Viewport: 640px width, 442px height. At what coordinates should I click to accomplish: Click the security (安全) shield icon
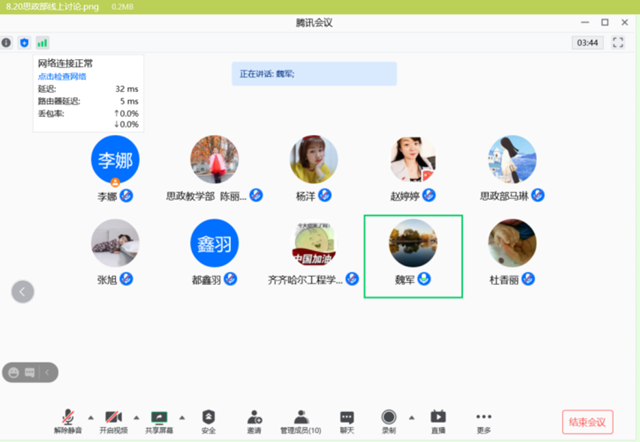pyautogui.click(x=208, y=419)
